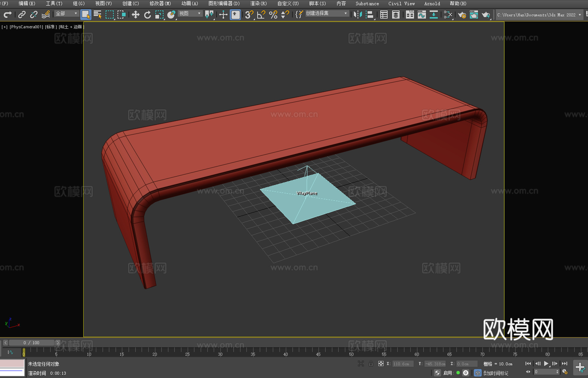Open the Layer Explorer icon
This screenshot has height=378, width=588.
click(x=396, y=14)
